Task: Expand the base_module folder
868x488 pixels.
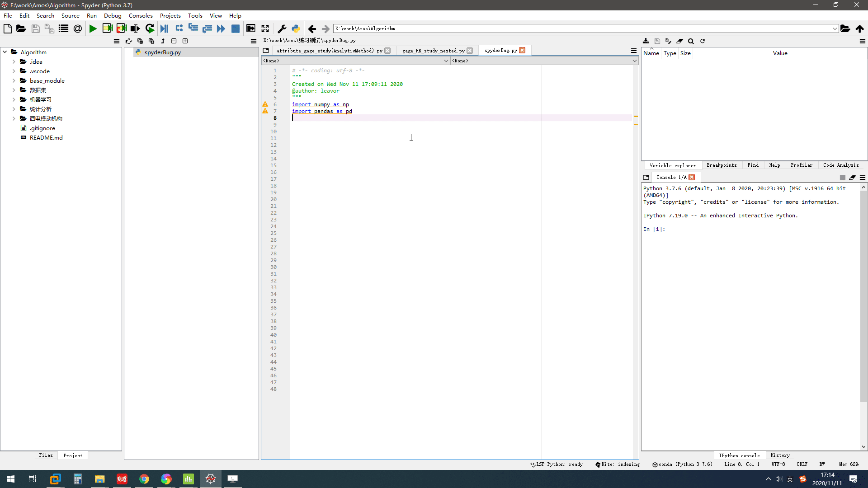Action: [x=15, y=80]
